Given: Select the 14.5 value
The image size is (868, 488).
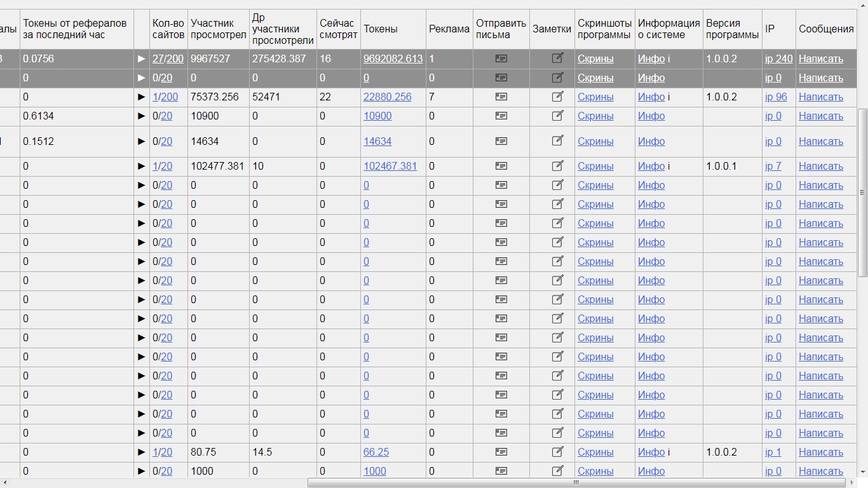Looking at the screenshot, I should coord(262,452).
